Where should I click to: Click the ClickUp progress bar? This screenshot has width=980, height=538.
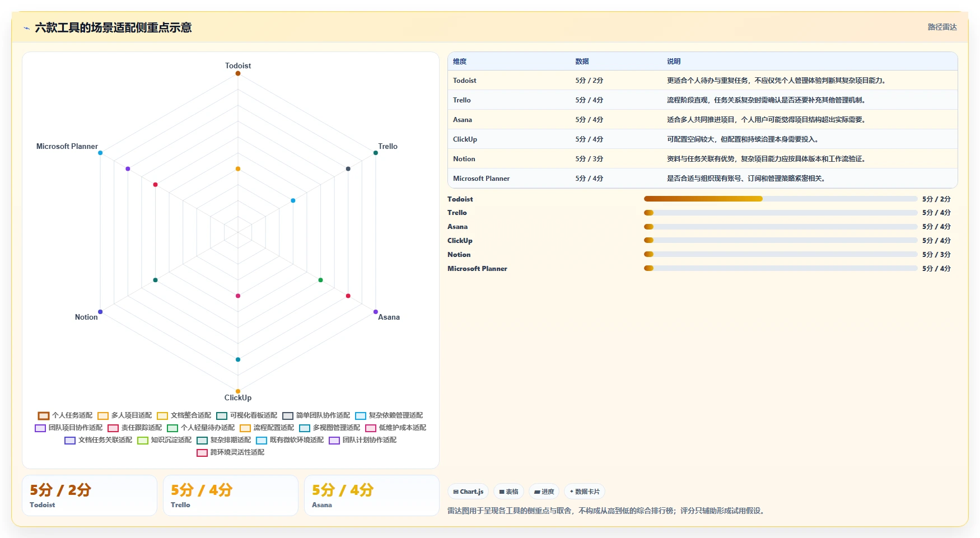point(781,240)
